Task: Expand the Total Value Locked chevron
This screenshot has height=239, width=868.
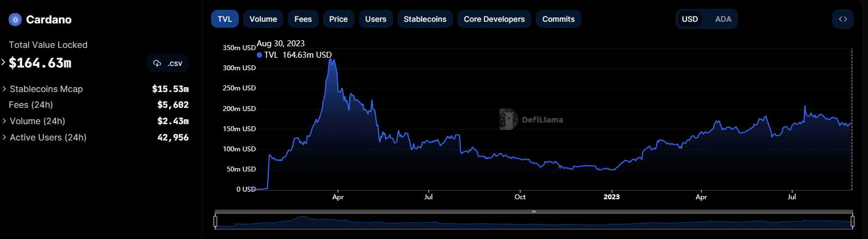Action: [4, 62]
